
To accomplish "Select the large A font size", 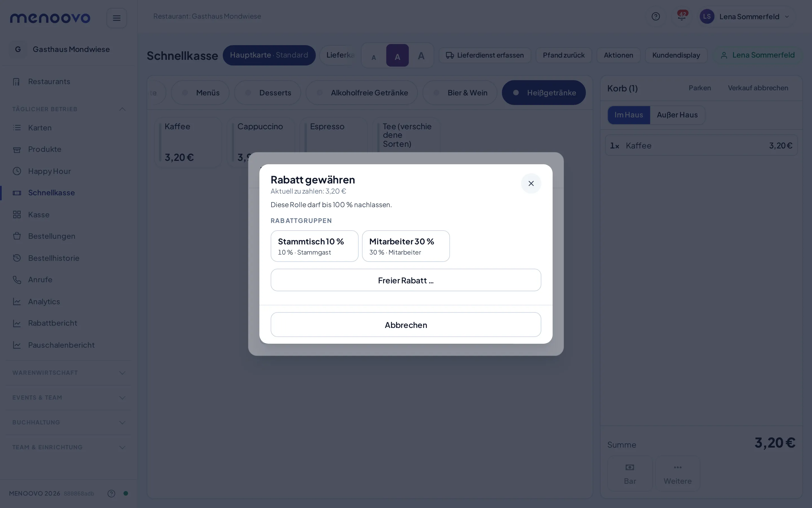I will pos(421,55).
